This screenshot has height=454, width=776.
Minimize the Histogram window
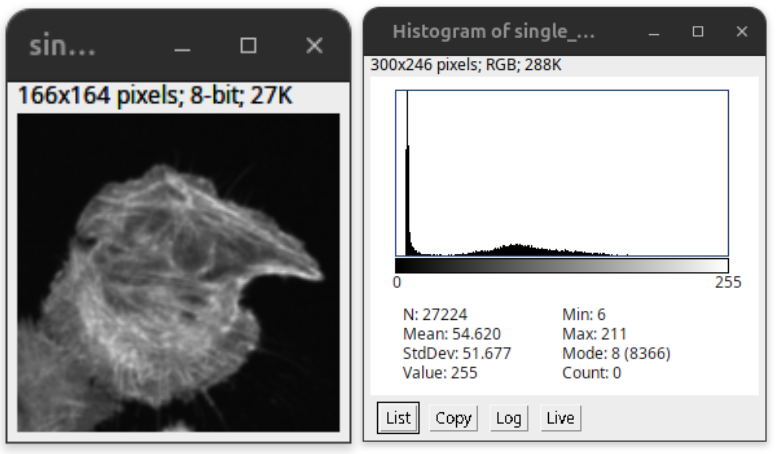pyautogui.click(x=654, y=32)
